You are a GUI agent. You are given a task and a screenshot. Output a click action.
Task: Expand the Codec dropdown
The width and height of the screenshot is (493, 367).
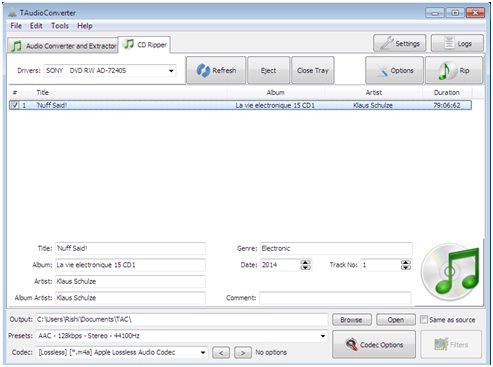click(203, 352)
